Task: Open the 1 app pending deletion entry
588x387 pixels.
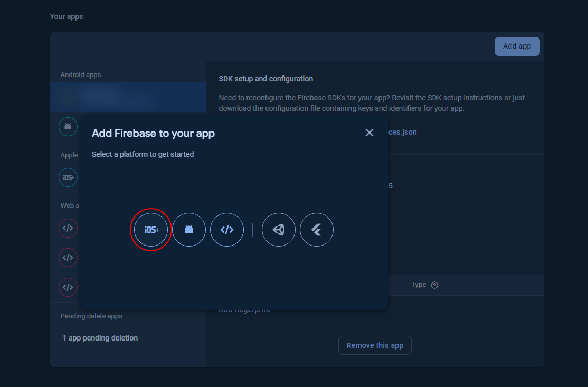Action: pos(100,338)
